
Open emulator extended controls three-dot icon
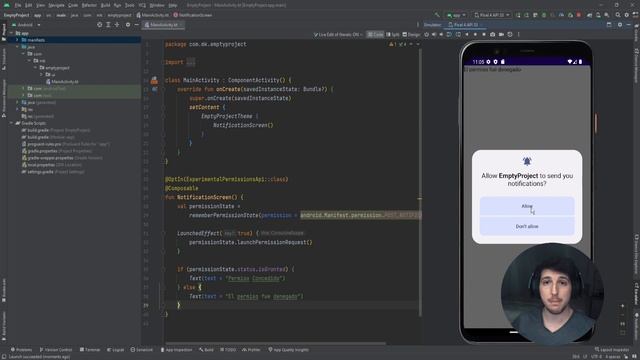(x=519, y=35)
